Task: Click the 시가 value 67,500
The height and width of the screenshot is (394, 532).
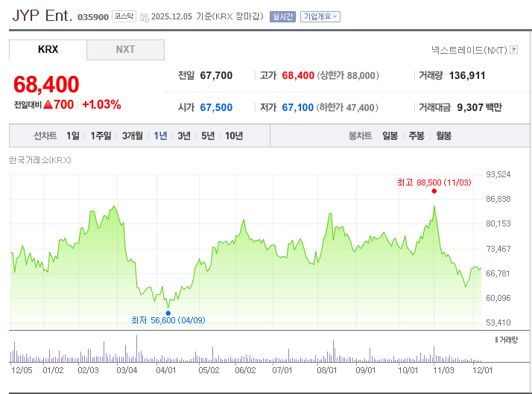Action: 216,107
